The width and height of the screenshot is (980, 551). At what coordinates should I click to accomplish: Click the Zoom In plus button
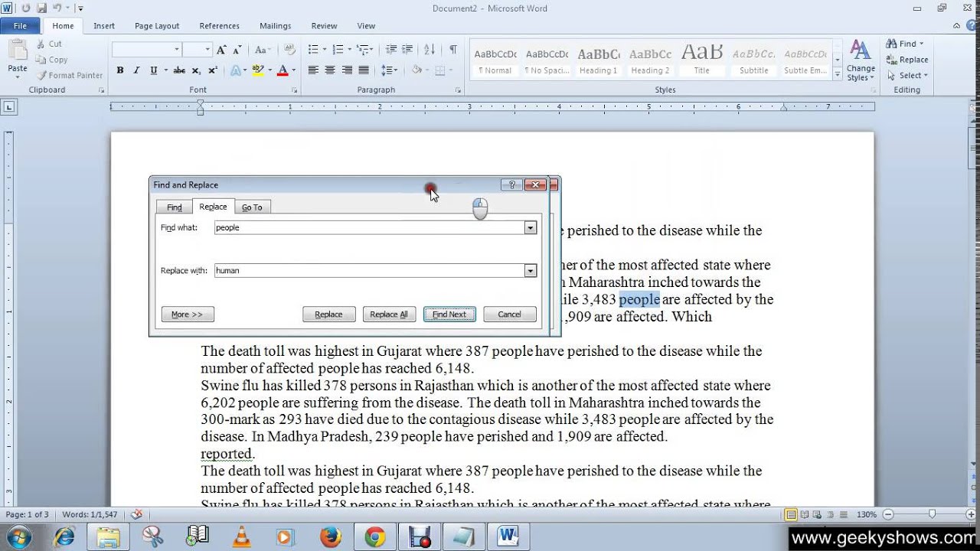tap(970, 514)
